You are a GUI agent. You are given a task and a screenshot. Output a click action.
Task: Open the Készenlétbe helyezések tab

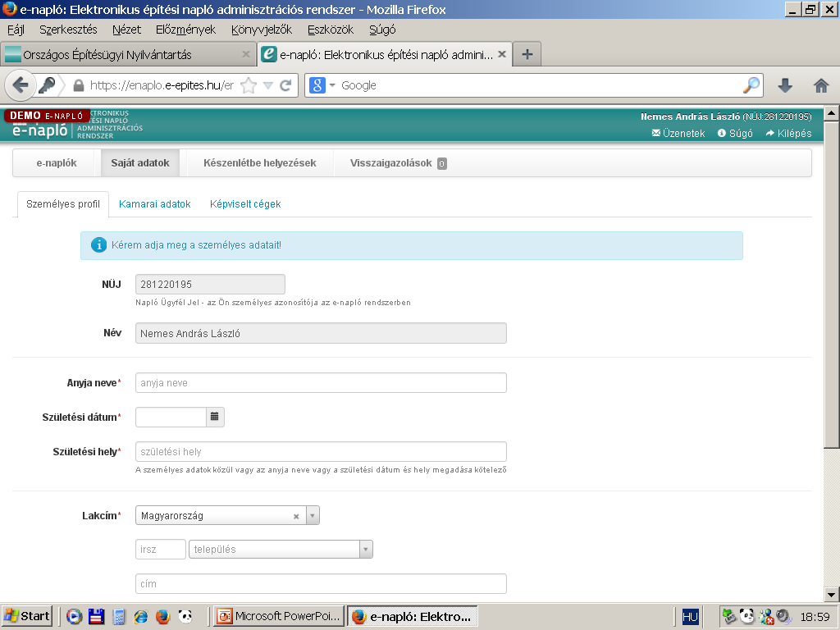[260, 163]
